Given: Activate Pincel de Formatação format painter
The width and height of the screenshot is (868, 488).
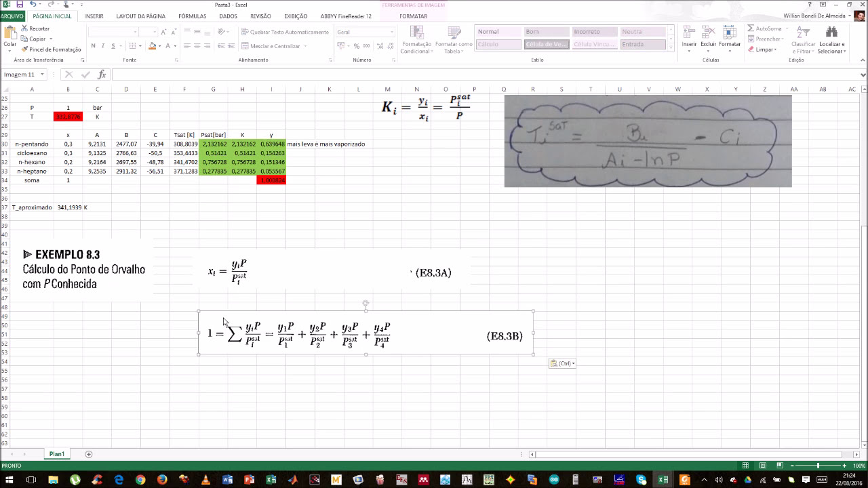Looking at the screenshot, I should (x=51, y=49).
